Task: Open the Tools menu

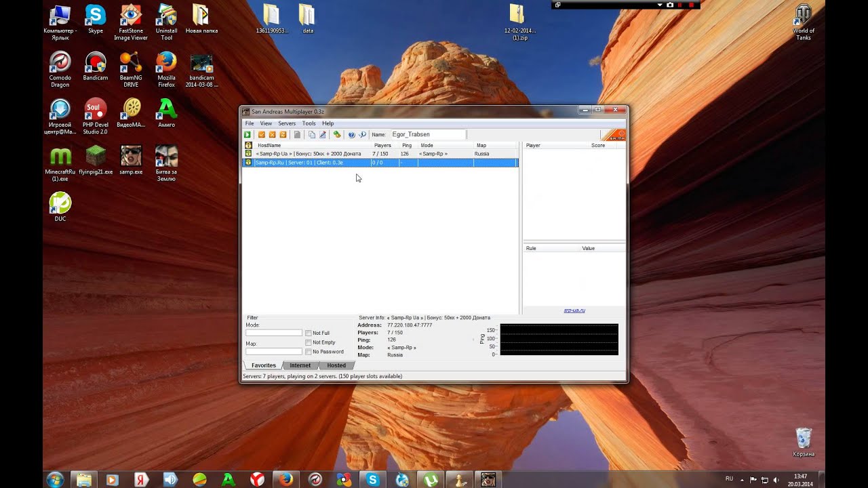Action: 309,123
